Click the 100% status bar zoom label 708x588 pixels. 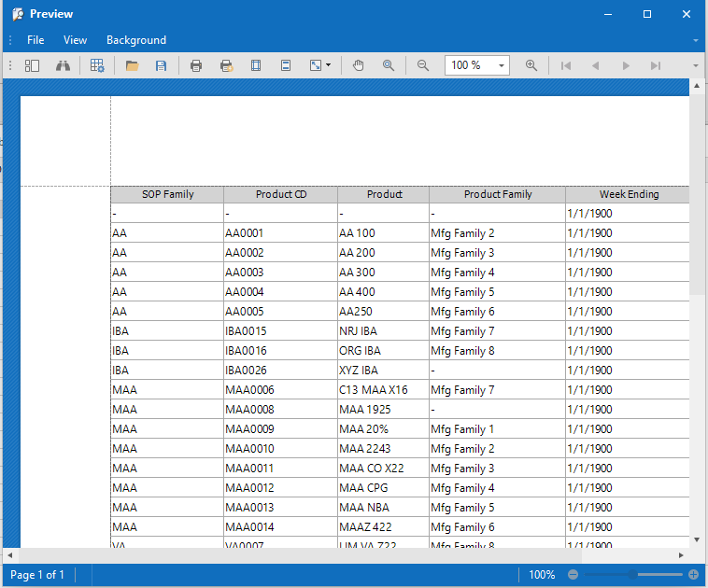click(x=542, y=575)
